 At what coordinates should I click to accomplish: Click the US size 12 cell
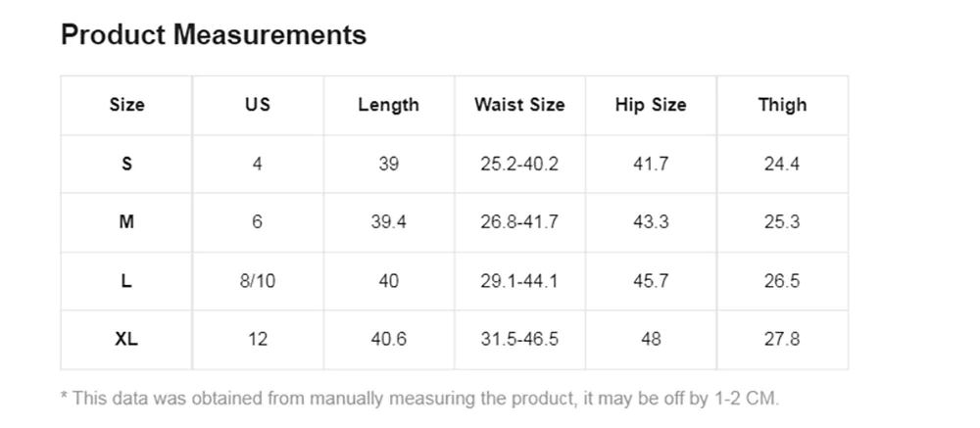point(258,339)
